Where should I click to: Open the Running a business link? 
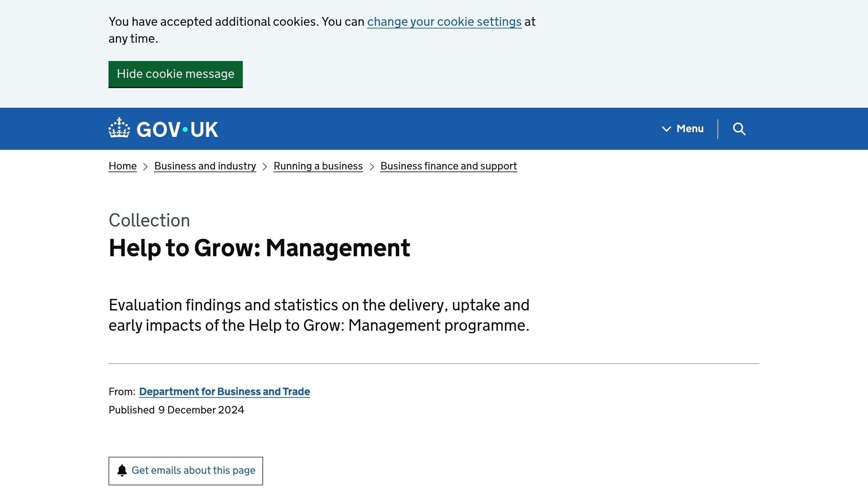coord(318,166)
